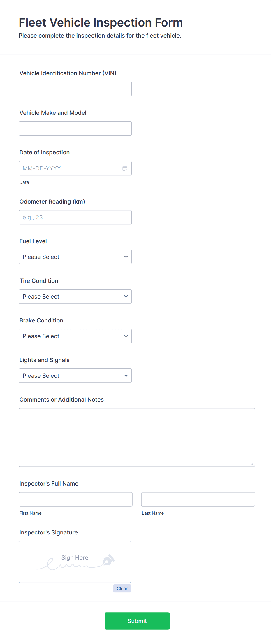Click the Sign Here signature pad
Image resolution: width=271 pixels, height=644 pixels.
click(x=75, y=562)
